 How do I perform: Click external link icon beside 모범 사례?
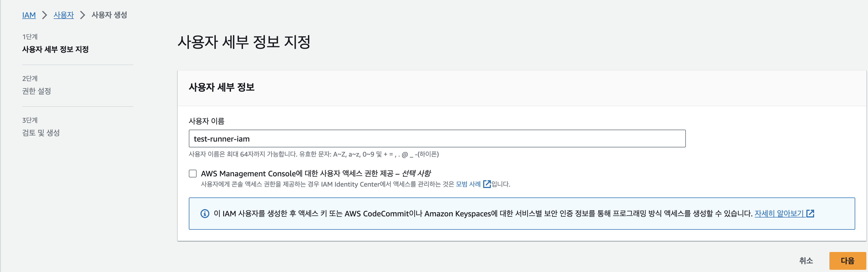point(487,184)
